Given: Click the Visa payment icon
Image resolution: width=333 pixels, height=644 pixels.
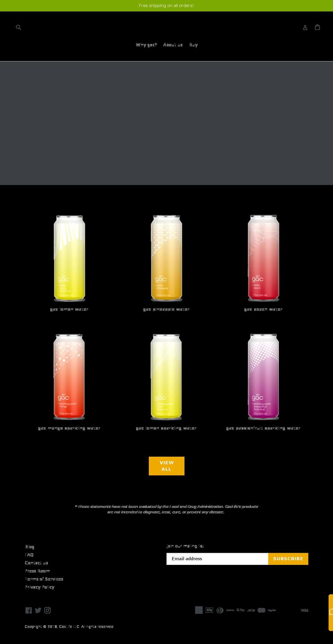Looking at the screenshot, I should (305, 610).
